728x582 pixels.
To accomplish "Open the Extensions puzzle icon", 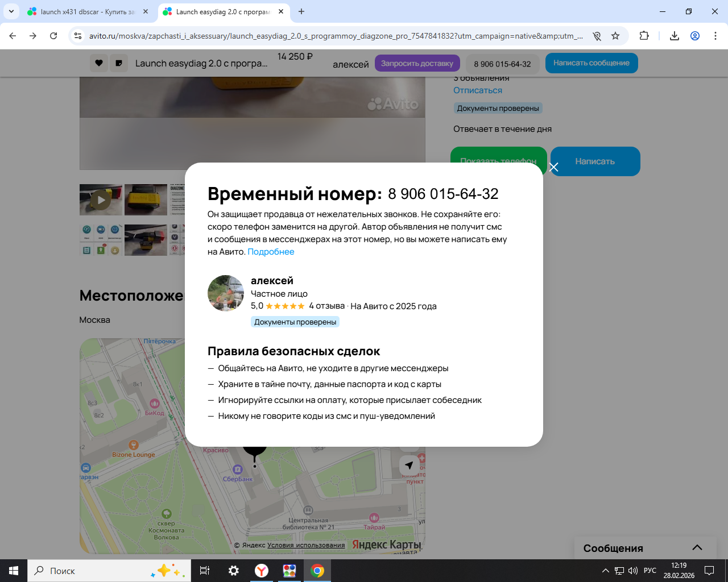I will pos(644,36).
